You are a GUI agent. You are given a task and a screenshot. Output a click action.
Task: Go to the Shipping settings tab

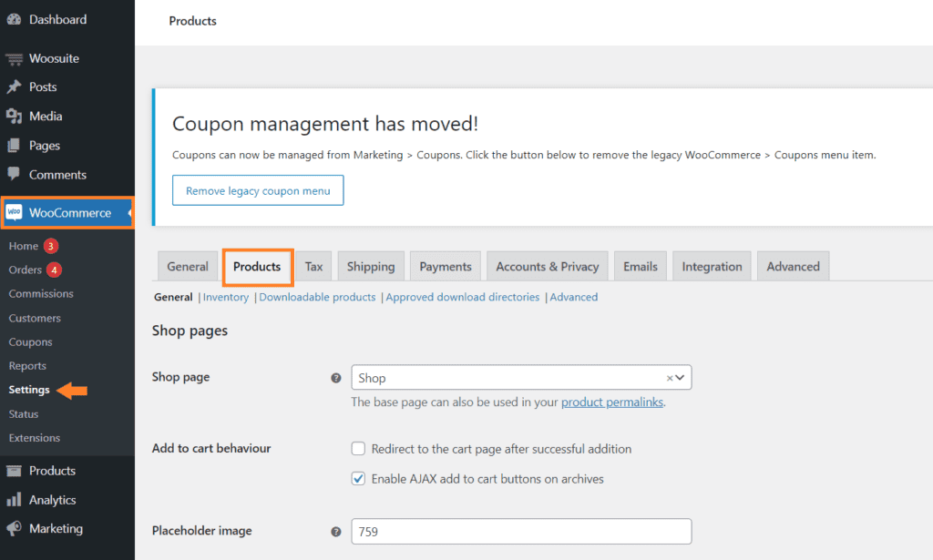(371, 266)
